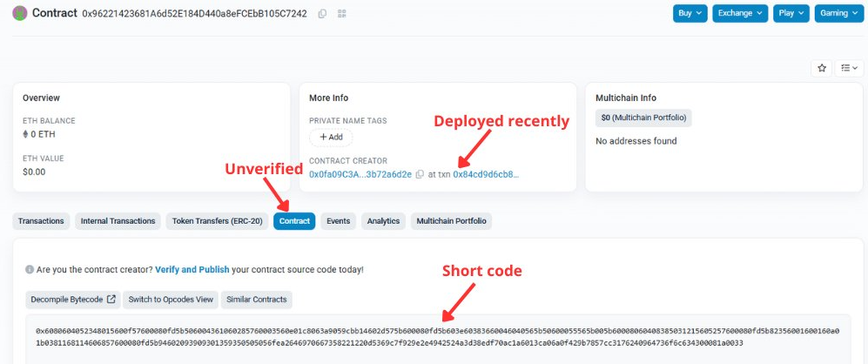Copy the contract creator address
This screenshot has height=364, width=868.
420,174
